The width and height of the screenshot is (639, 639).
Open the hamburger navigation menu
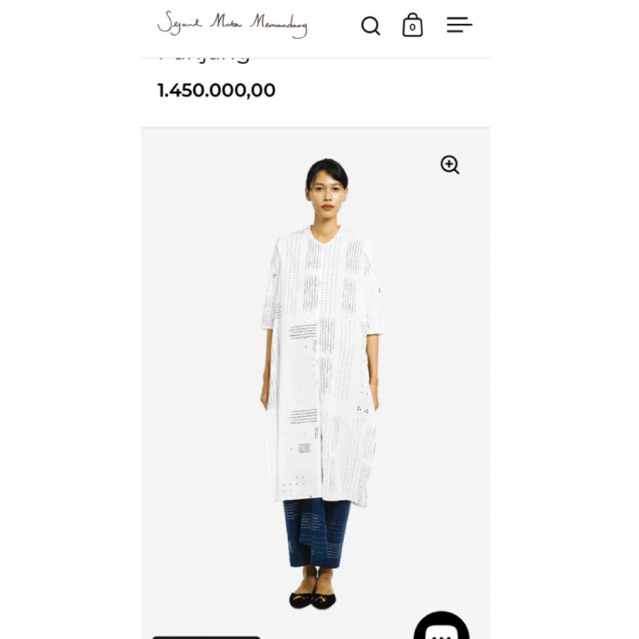[x=459, y=25]
